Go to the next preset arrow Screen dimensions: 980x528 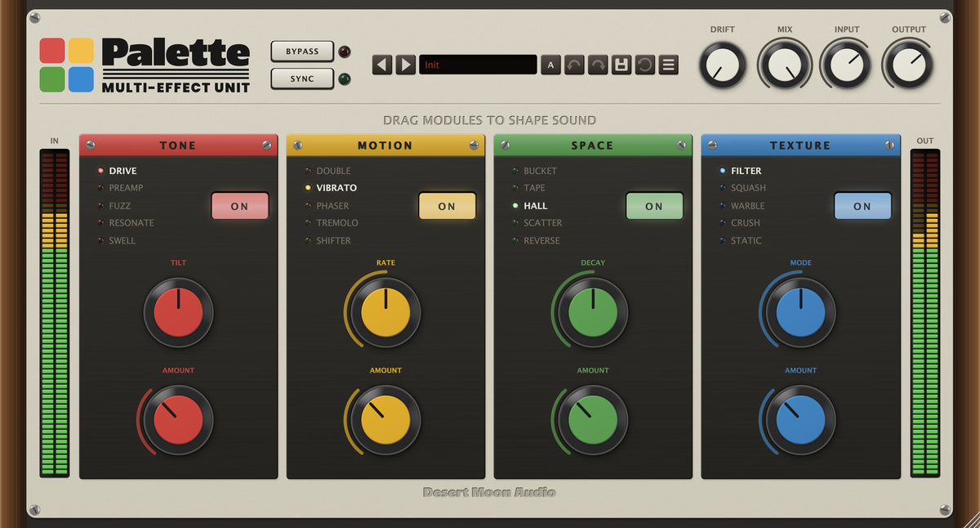406,65
